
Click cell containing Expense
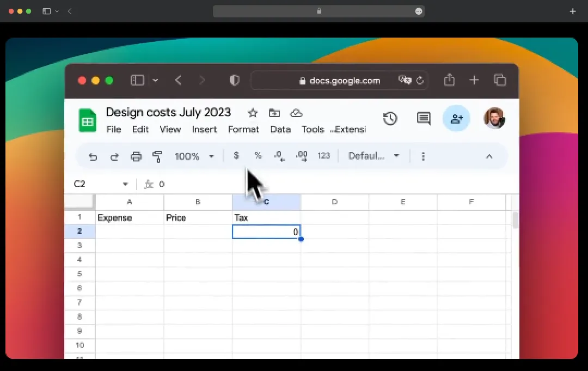coord(130,217)
